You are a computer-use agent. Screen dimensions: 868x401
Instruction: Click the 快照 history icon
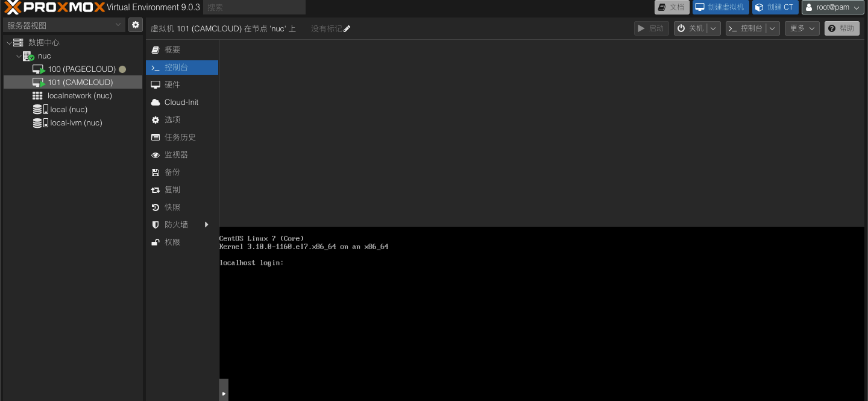coord(156,207)
